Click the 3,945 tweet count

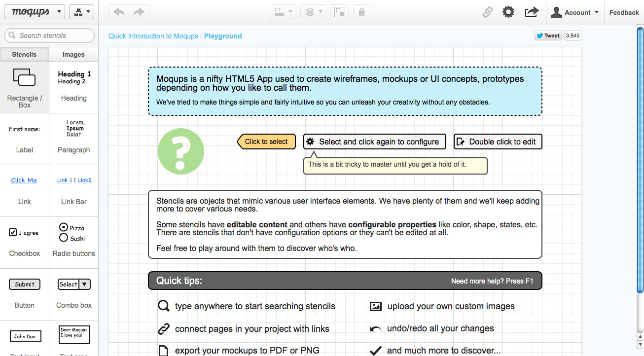[572, 36]
